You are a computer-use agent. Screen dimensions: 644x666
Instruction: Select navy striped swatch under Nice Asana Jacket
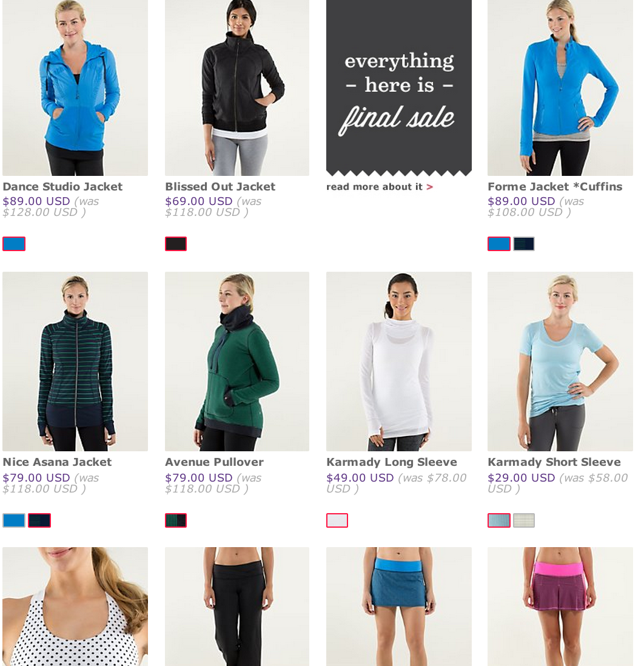coord(39,520)
